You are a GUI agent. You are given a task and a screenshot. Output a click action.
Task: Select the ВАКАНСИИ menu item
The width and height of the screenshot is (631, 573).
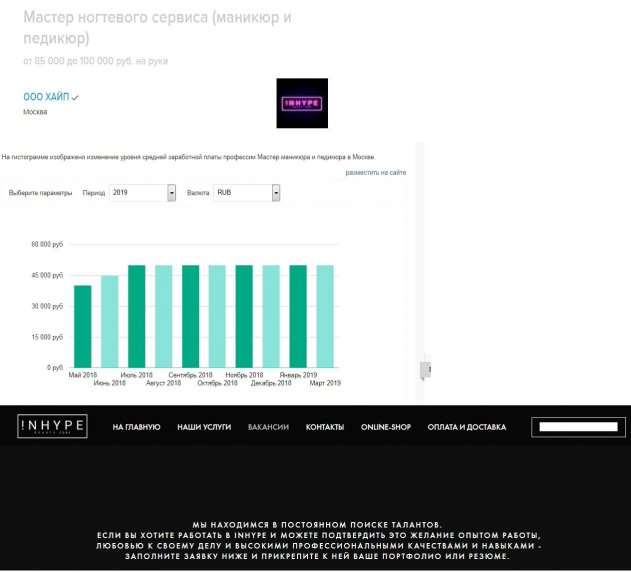coord(268,427)
